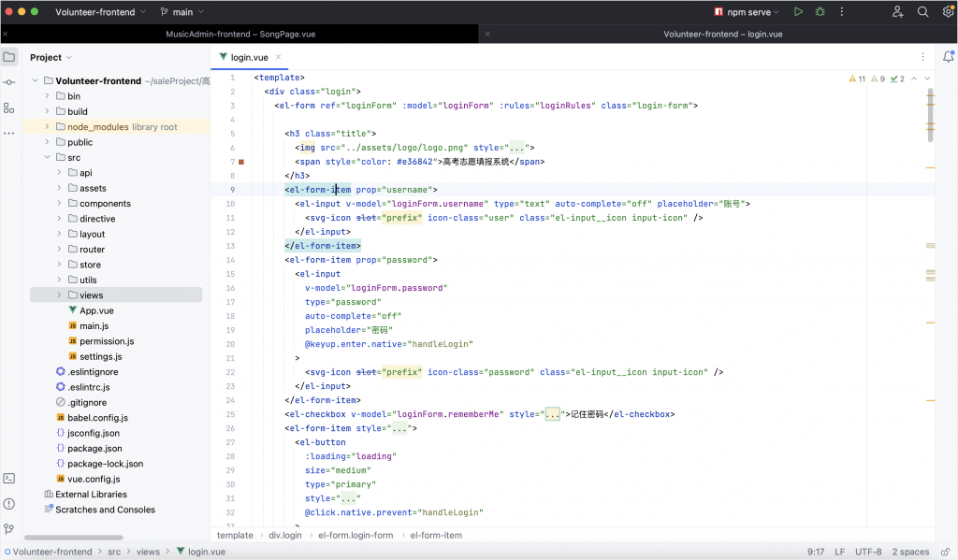958x560 pixels.
Task: Start debugging with the green bug icon
Action: pos(820,12)
